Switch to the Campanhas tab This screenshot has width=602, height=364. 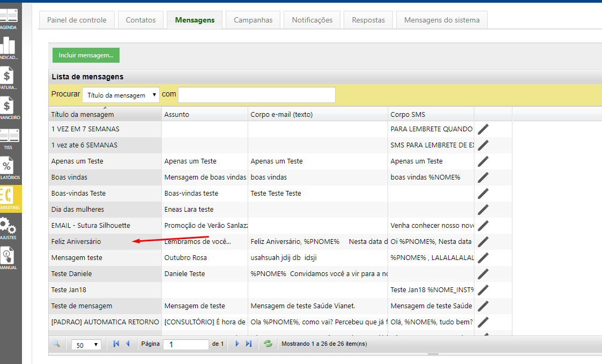[x=253, y=20]
